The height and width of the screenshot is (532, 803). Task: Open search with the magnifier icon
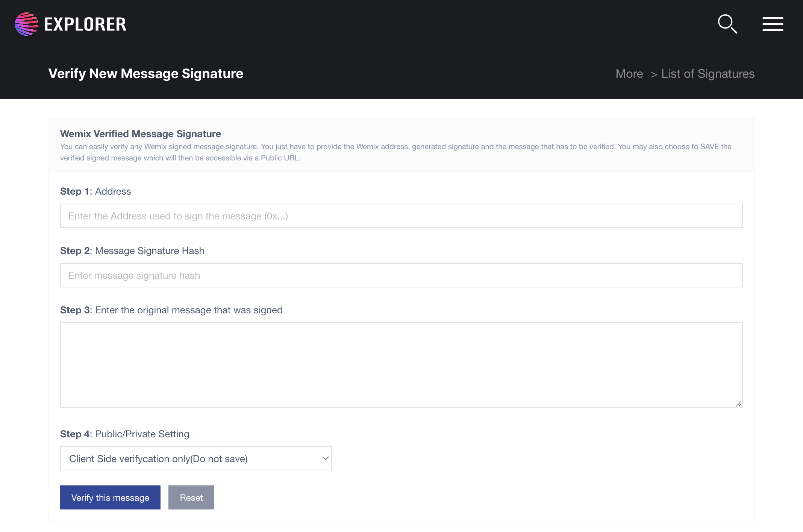tap(727, 24)
